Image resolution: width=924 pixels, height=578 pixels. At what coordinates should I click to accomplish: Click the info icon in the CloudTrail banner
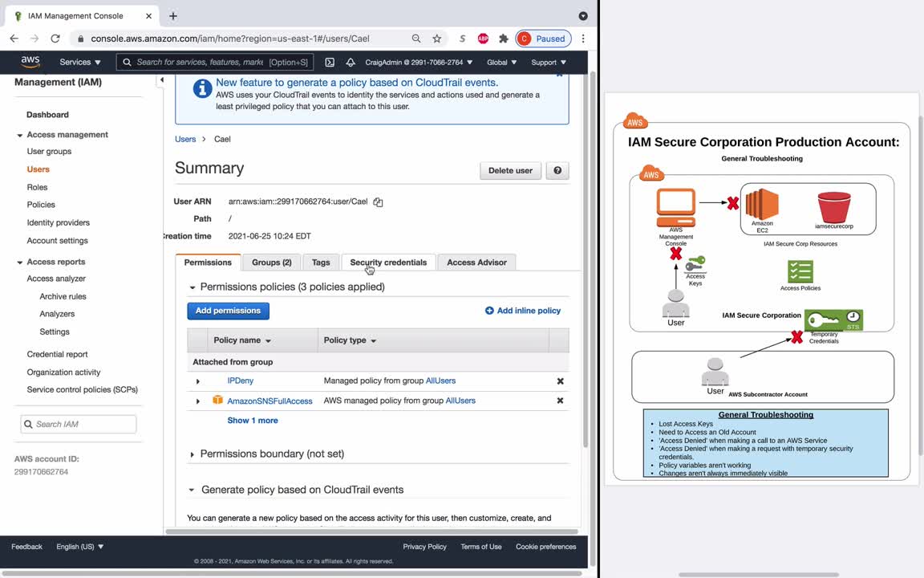[202, 88]
